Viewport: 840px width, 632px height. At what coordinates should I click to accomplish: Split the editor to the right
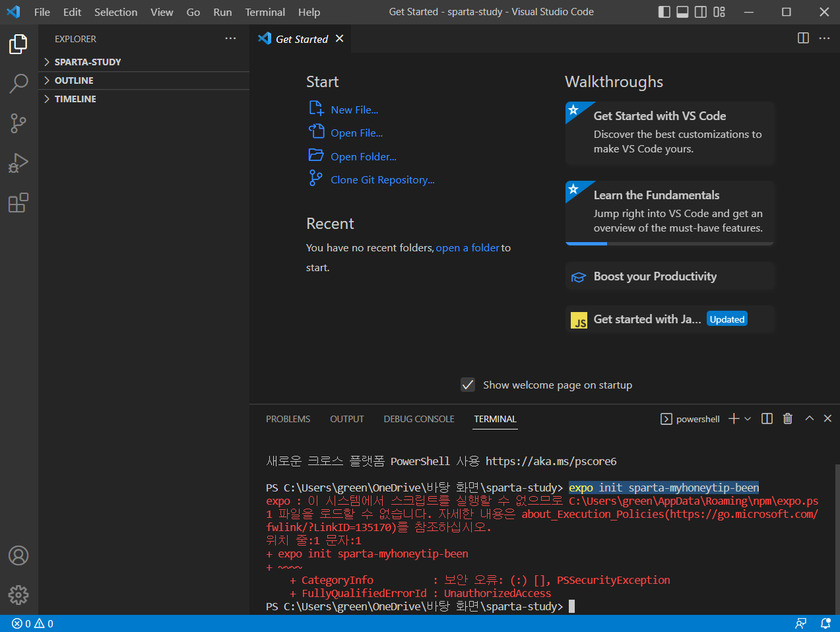803,38
